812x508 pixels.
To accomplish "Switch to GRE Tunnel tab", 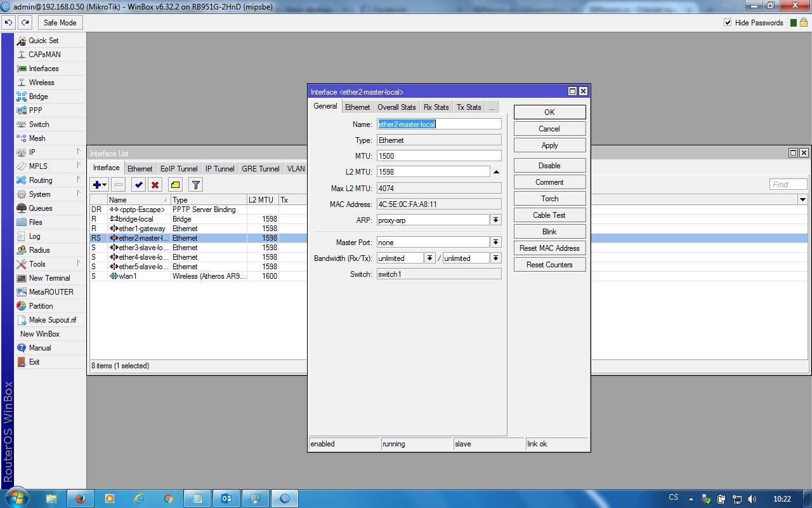I will [x=260, y=169].
